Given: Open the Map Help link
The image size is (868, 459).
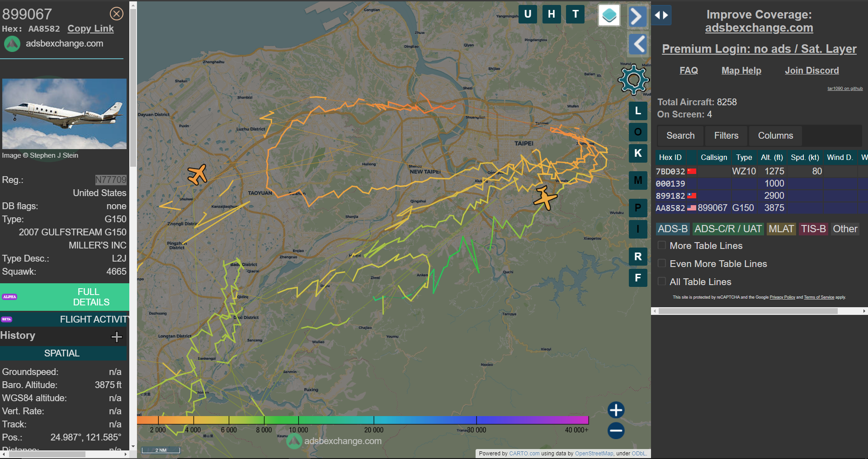Looking at the screenshot, I should pos(741,70).
